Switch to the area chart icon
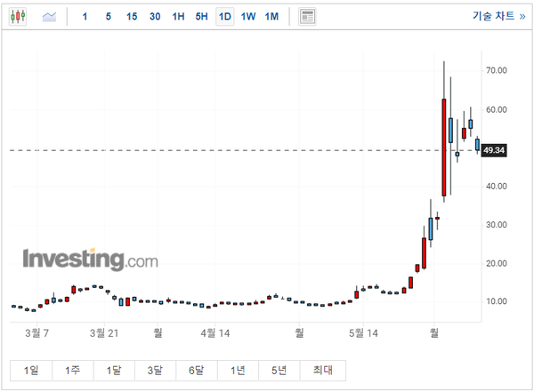Screen dimensions: 534x392 (49, 17)
